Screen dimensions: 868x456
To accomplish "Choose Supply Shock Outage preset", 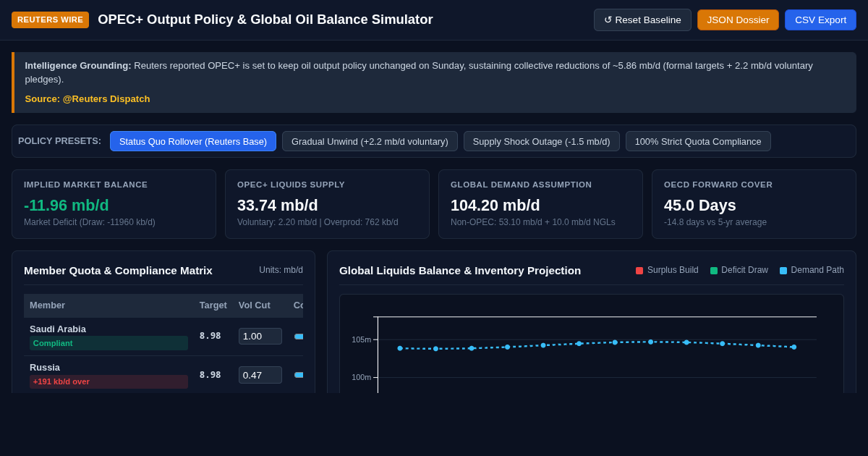I will (541, 141).
